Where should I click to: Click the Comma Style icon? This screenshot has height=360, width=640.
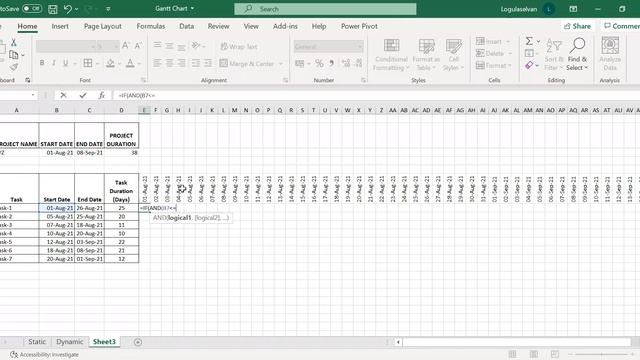[x=331, y=63]
